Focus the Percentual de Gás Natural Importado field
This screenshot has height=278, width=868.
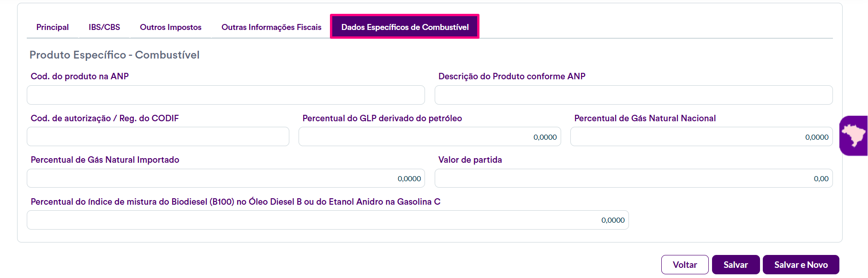pos(226,178)
